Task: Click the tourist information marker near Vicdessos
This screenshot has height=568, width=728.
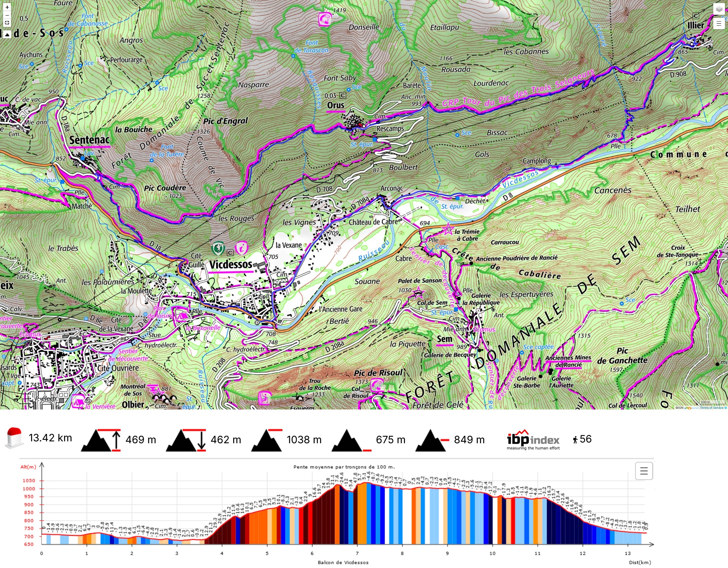Action: tap(242, 248)
